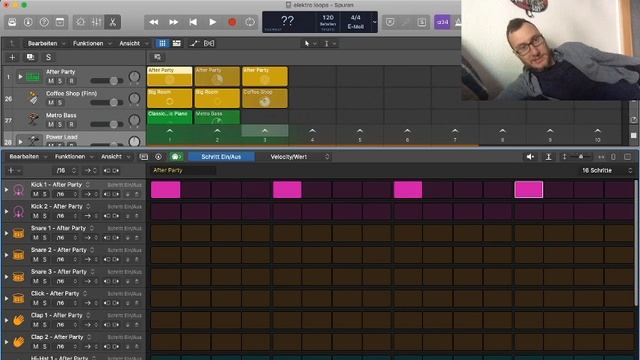Open the Inspector info button
640x360 pixels.
tap(28, 22)
